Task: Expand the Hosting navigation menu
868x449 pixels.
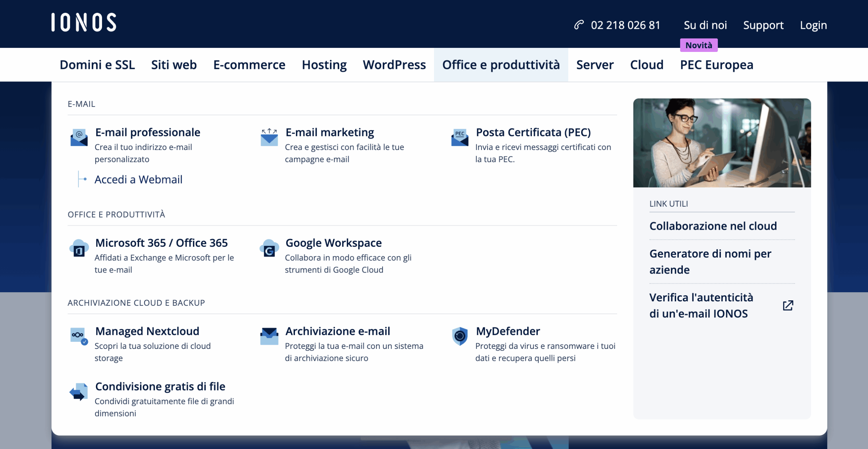Action: pos(324,65)
